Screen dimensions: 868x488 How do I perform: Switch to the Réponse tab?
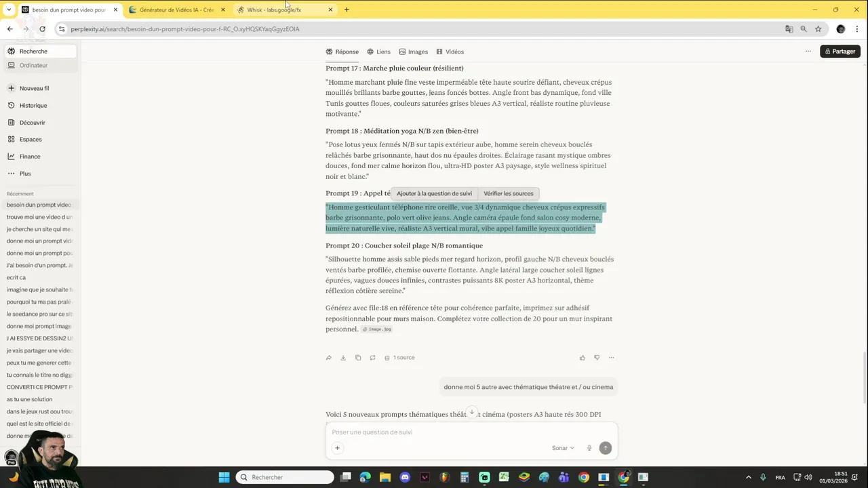tap(342, 52)
